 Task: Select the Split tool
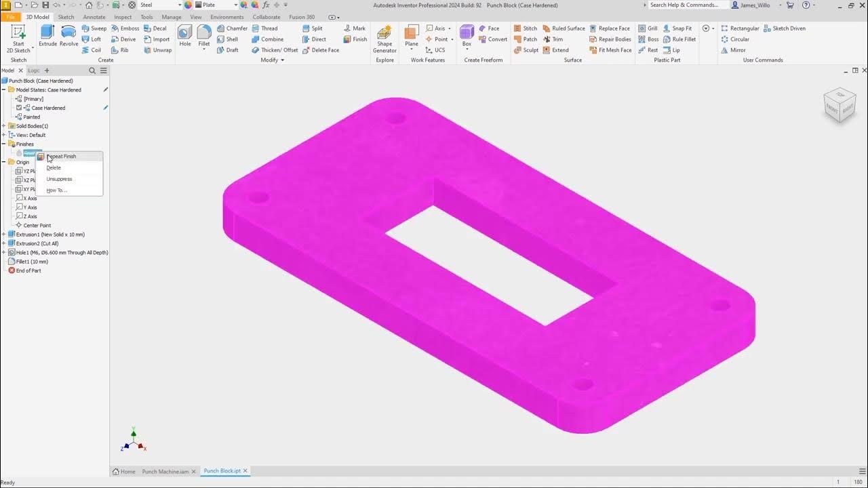pyautogui.click(x=312, y=28)
